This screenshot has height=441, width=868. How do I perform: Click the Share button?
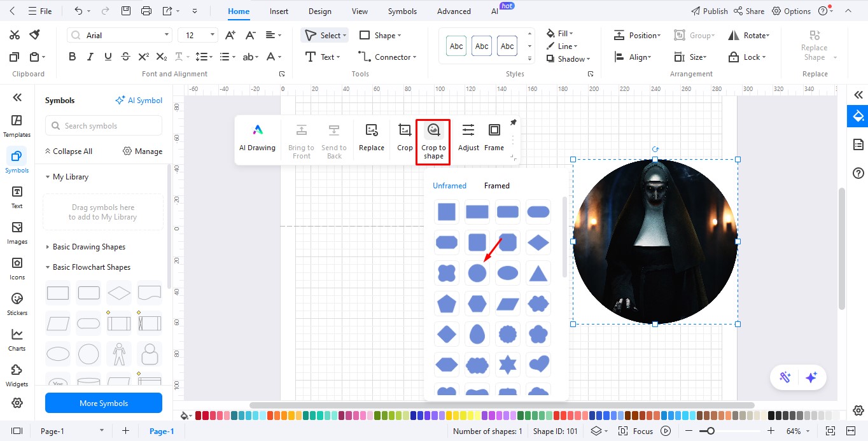tap(749, 11)
